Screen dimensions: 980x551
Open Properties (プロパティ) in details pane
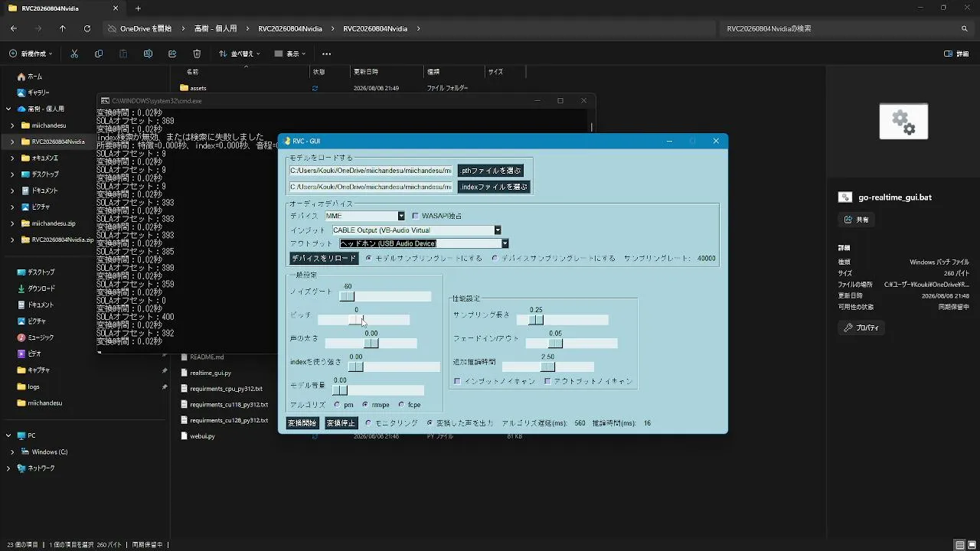pyautogui.click(x=861, y=328)
